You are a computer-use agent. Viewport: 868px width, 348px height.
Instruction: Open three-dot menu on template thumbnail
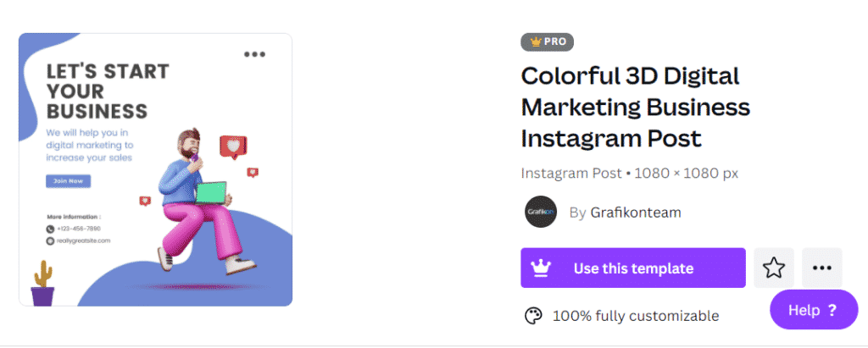tap(254, 54)
